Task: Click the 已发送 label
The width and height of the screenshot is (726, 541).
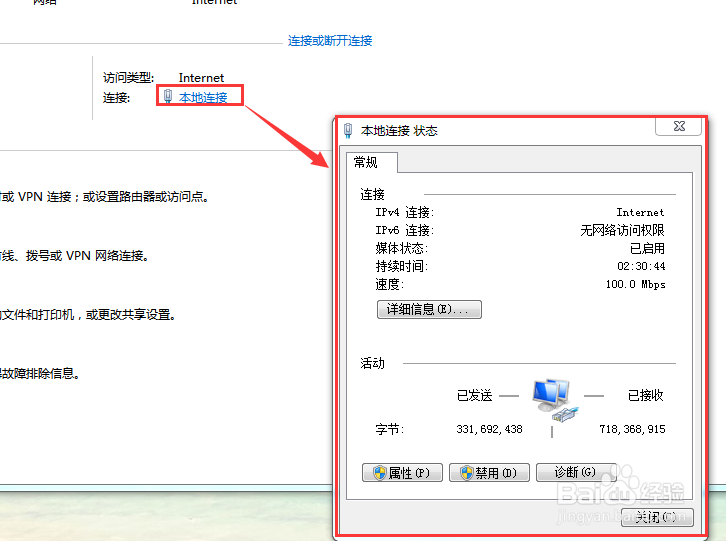Action: click(x=475, y=396)
